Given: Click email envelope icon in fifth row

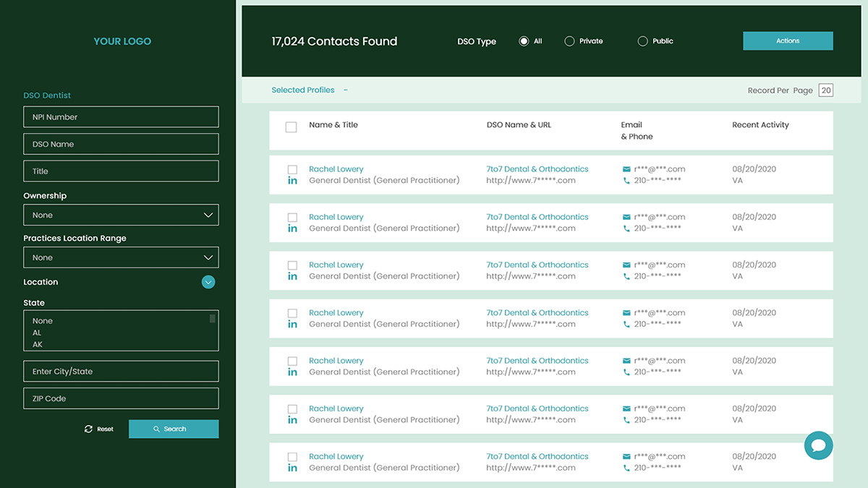Looking at the screenshot, I should tap(626, 361).
